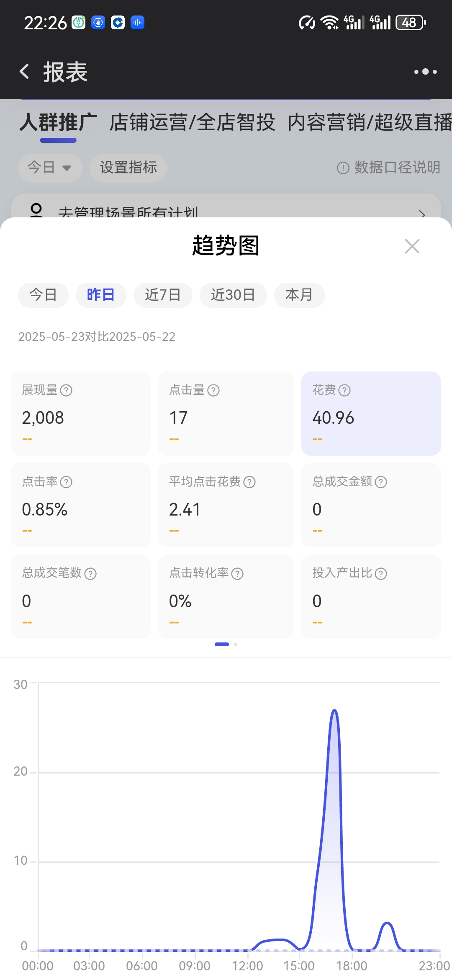Open the 数据口径说明 link
Screen dimensions: 452x980
(388, 168)
